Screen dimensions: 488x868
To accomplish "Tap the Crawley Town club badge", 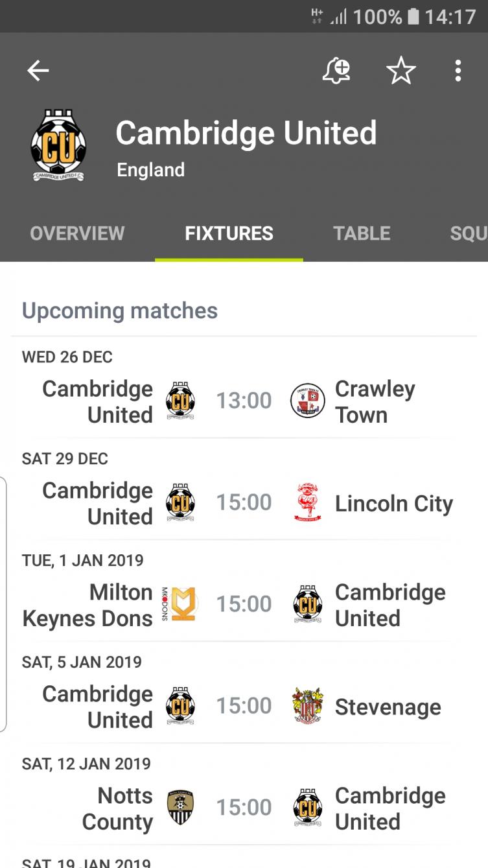I will click(307, 401).
